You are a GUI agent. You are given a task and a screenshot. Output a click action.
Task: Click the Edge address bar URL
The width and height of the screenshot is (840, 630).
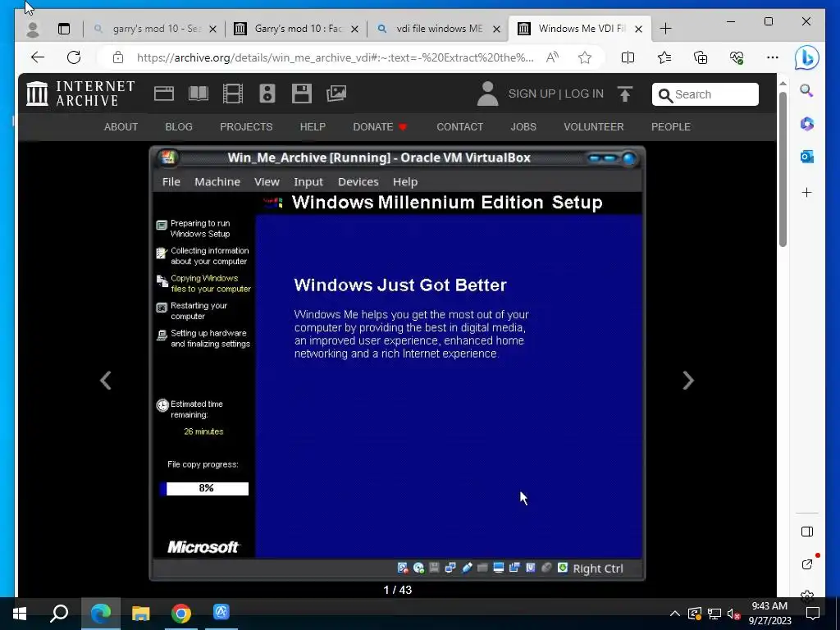tap(336, 57)
